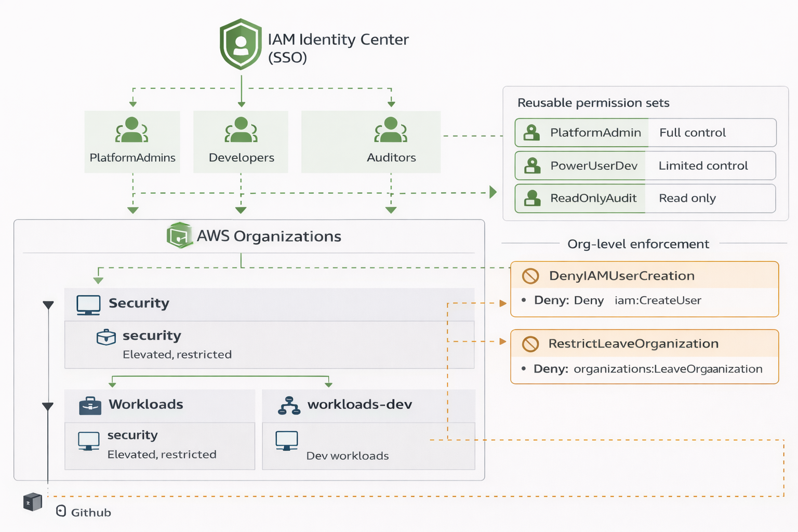Click the security OU shield-lock icon
798x532 pixels.
click(x=107, y=336)
